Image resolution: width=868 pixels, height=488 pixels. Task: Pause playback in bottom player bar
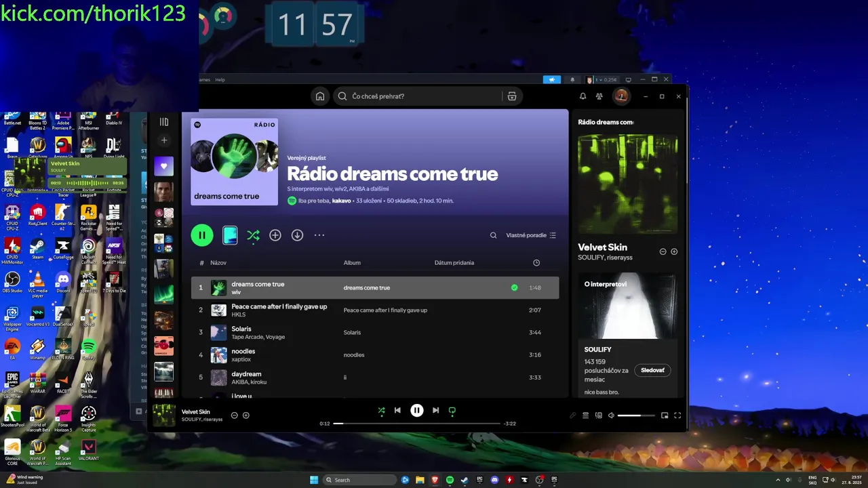point(417,410)
